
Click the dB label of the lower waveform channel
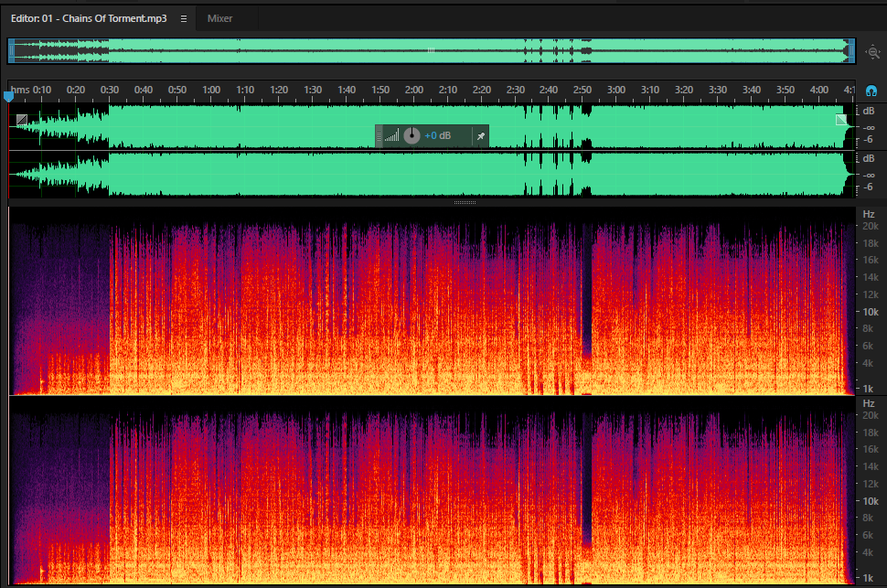pos(869,158)
